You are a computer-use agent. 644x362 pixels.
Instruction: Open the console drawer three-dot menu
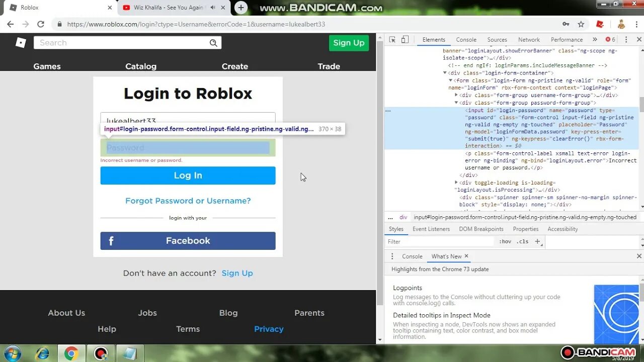(392, 256)
